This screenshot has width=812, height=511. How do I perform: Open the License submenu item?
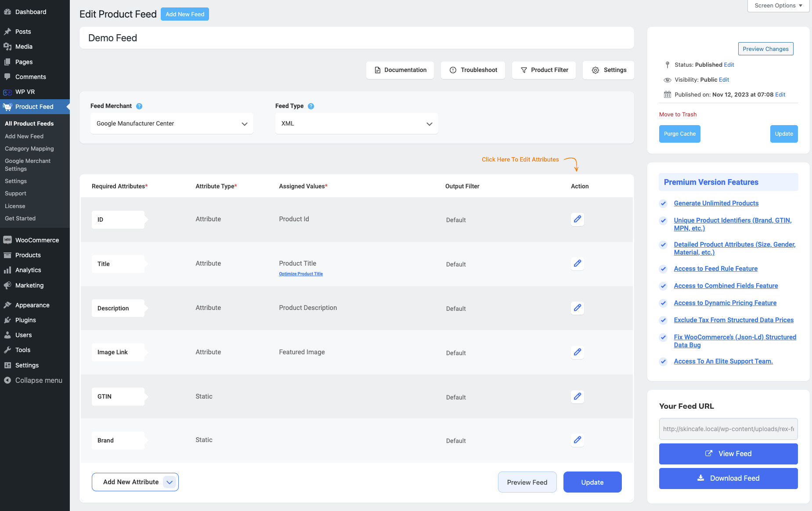pyautogui.click(x=15, y=206)
